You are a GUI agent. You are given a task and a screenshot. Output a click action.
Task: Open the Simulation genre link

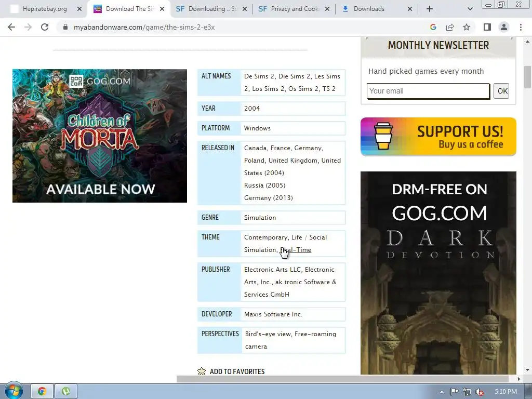pos(260,218)
